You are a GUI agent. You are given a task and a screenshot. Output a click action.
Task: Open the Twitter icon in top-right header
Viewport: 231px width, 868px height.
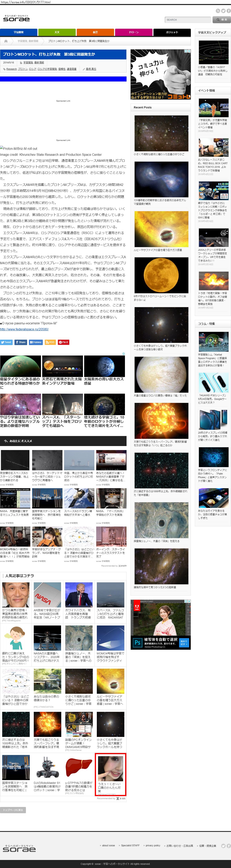[x=223, y=11]
